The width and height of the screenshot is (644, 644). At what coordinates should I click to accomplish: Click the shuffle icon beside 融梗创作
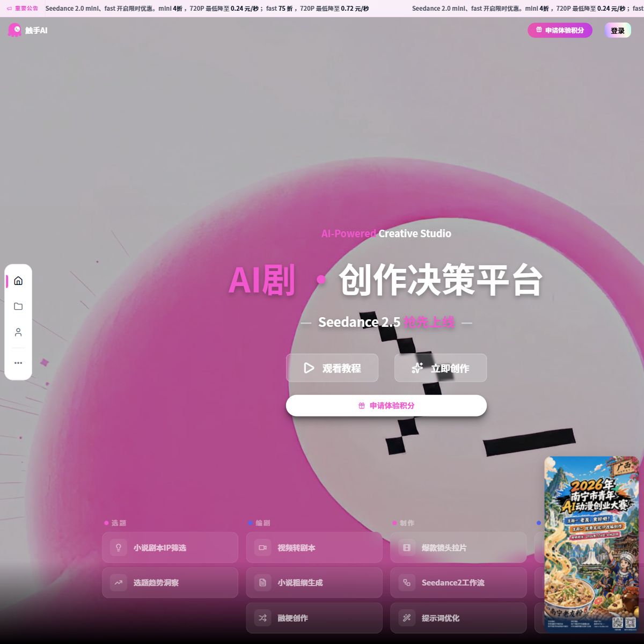(262, 618)
